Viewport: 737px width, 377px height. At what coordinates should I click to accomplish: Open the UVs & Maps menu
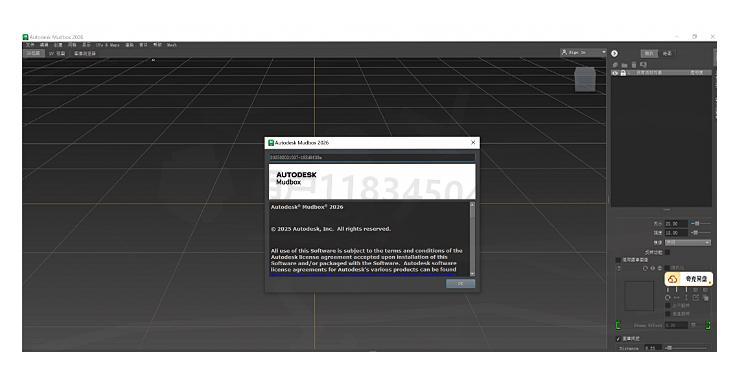(108, 45)
